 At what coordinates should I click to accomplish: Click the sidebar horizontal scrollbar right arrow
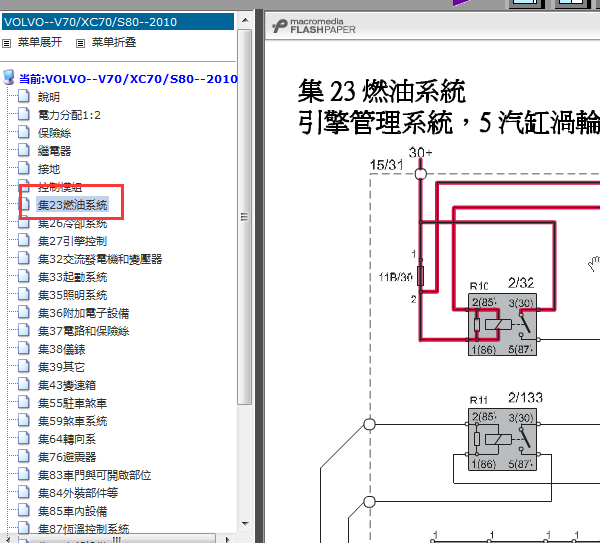pos(228,539)
